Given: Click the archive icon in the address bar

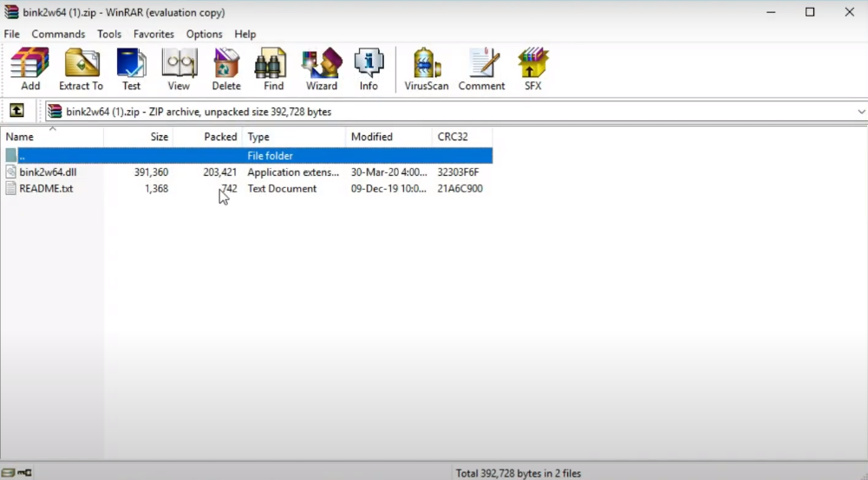Looking at the screenshot, I should pos(55,112).
